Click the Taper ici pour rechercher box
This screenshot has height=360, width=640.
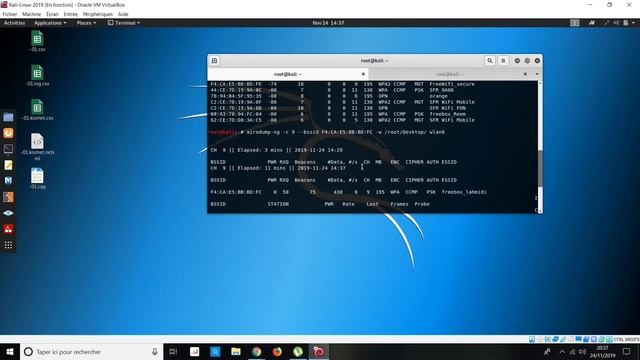click(91, 351)
